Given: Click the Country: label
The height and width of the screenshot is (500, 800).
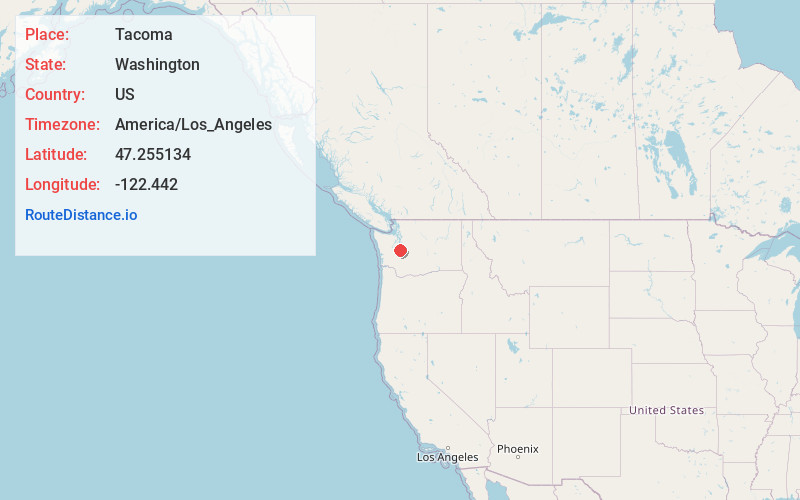Looking at the screenshot, I should pyautogui.click(x=55, y=95).
